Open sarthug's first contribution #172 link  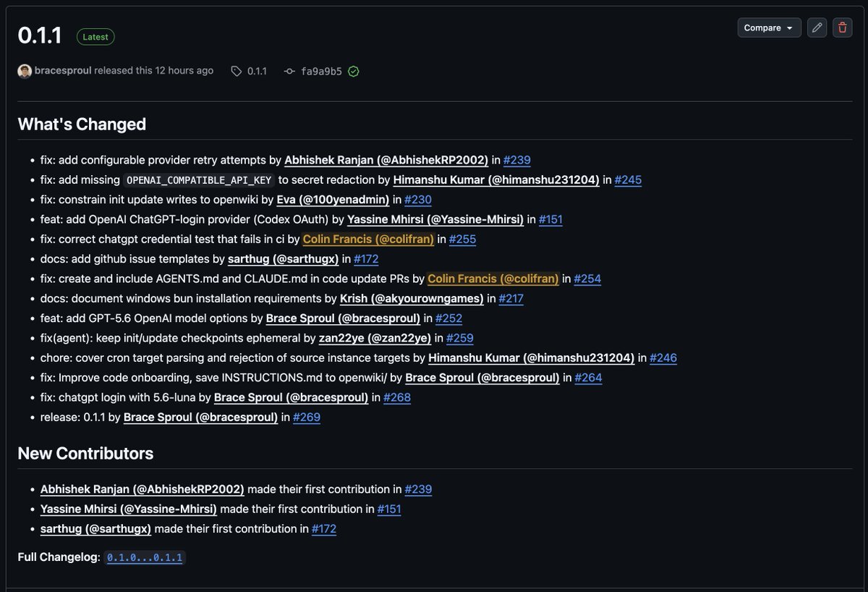[x=324, y=528]
